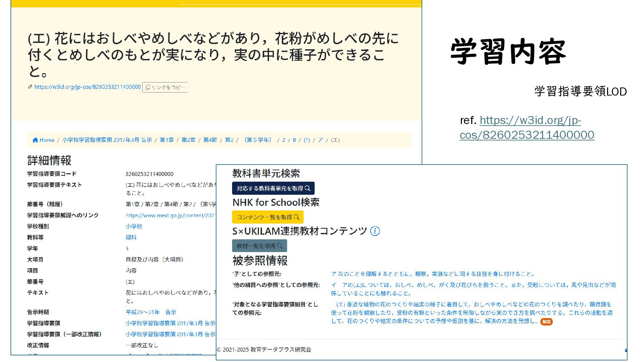The width and height of the screenshot is (644, 362).
Task: Open イ ア の(エ)については reference link
Action: click(x=473, y=285)
